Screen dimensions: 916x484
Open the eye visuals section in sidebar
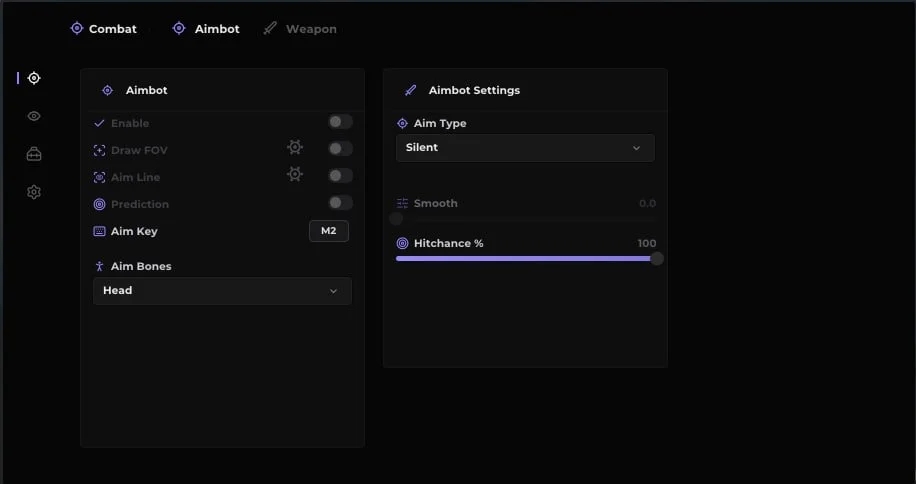click(x=34, y=116)
